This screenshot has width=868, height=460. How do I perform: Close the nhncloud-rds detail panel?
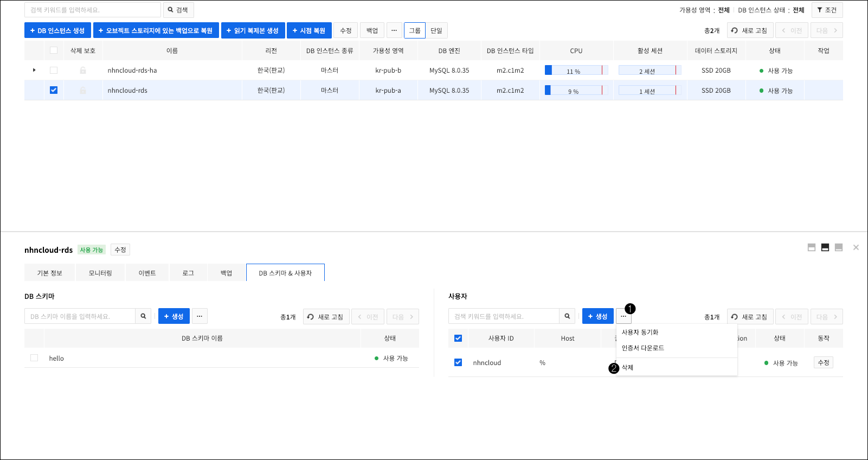coord(856,247)
